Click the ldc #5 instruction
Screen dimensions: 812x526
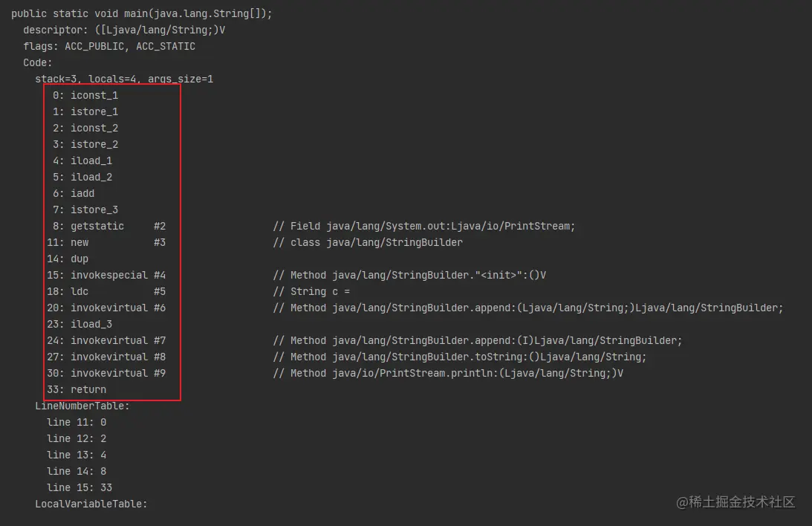[x=105, y=291]
